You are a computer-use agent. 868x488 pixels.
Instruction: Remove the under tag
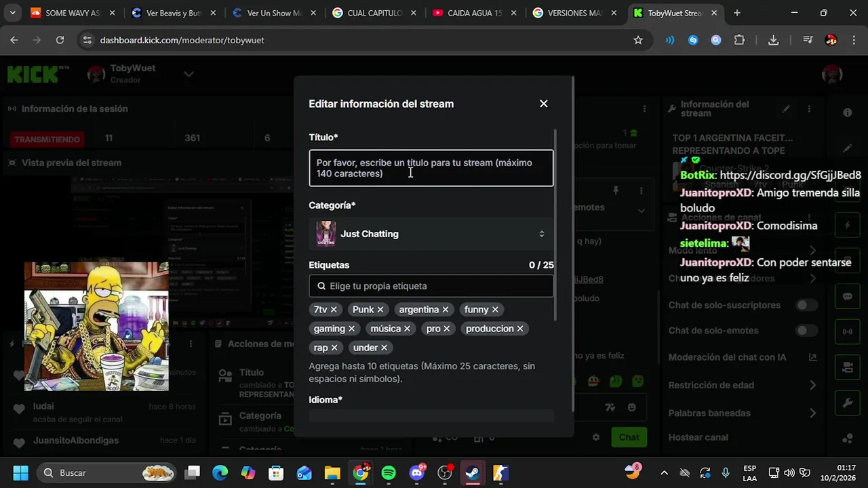(384, 348)
